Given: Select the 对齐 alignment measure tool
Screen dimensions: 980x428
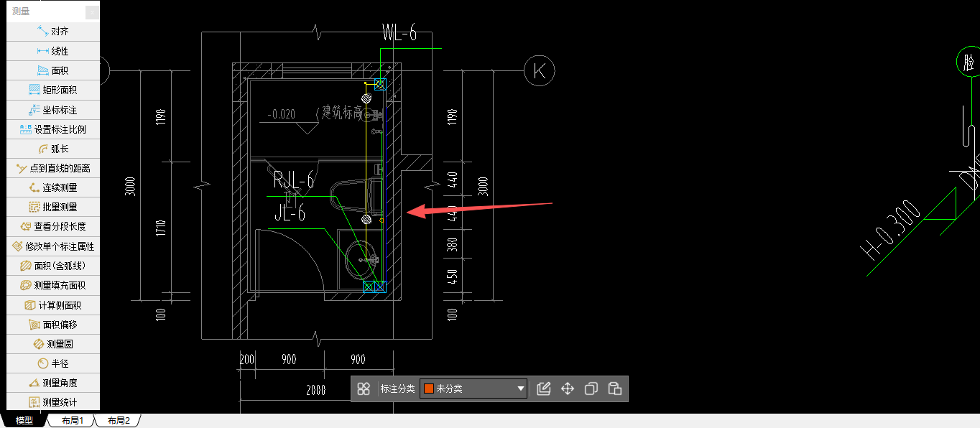Looking at the screenshot, I should [52, 32].
